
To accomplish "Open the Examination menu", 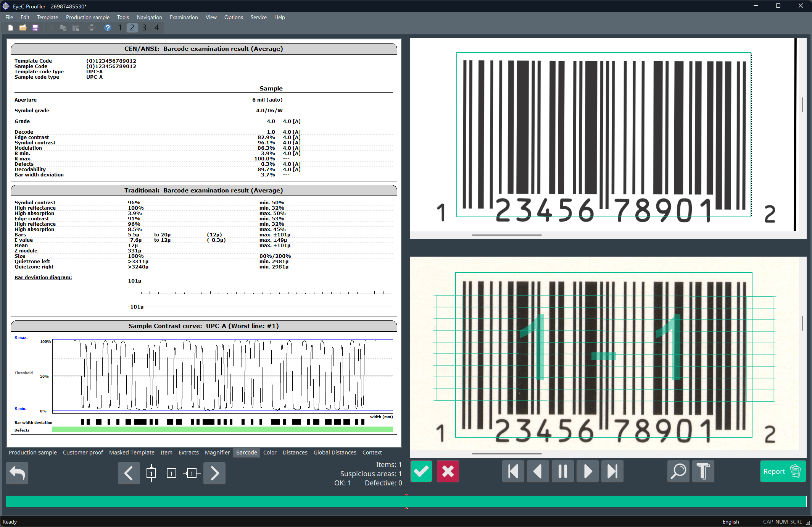I will tap(184, 17).
